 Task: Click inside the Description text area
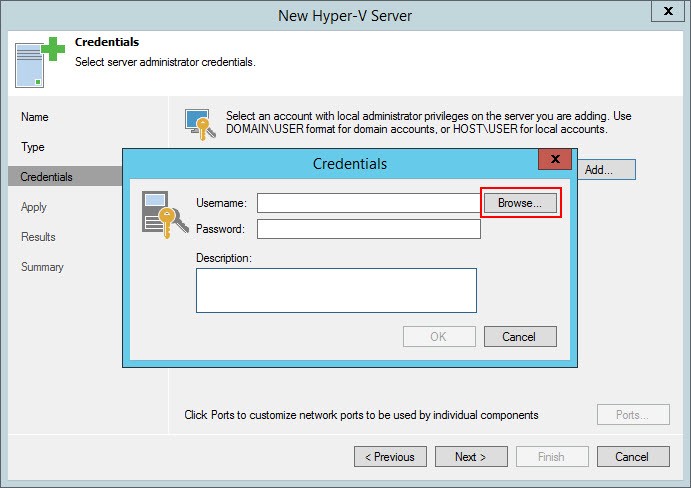pyautogui.click(x=336, y=291)
